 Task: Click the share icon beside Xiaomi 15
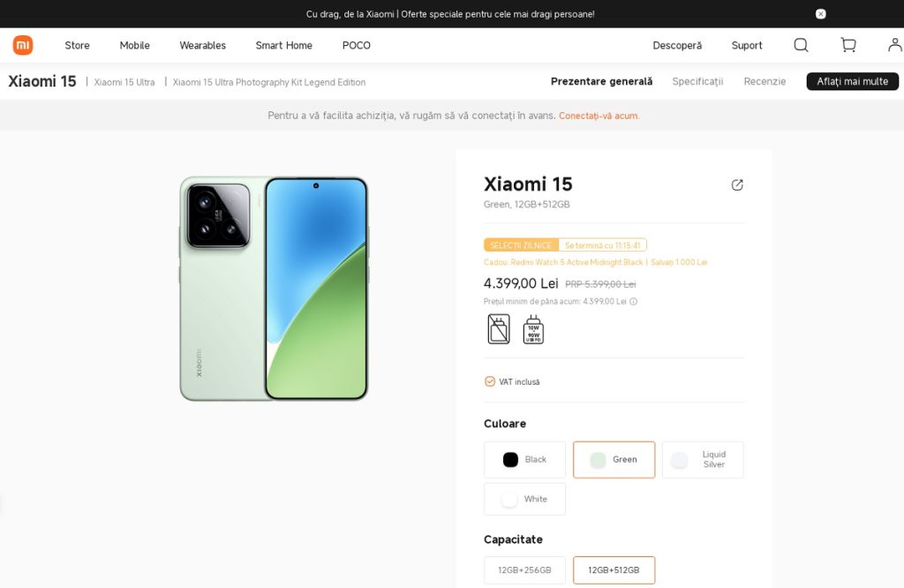pyautogui.click(x=737, y=185)
